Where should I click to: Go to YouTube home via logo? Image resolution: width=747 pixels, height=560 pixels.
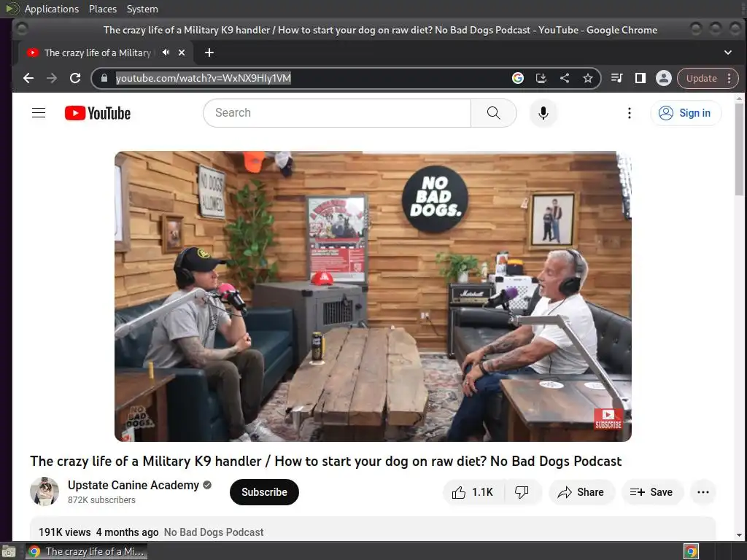click(x=98, y=113)
